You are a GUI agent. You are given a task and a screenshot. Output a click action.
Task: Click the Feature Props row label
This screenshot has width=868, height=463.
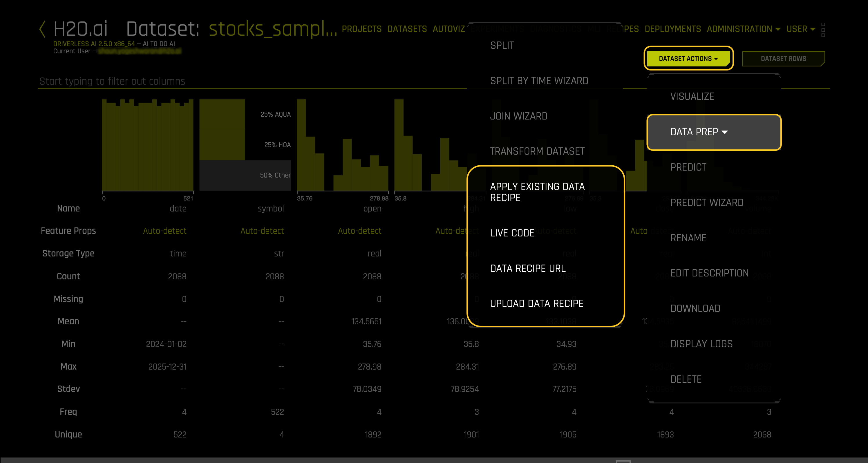68,231
